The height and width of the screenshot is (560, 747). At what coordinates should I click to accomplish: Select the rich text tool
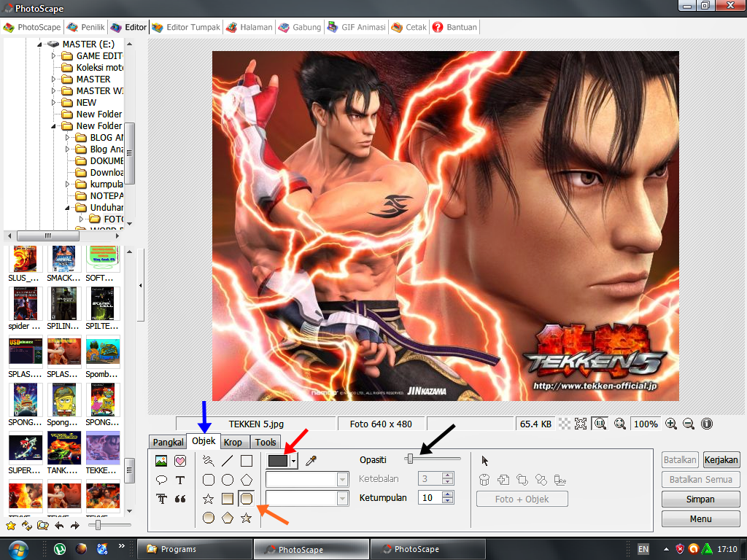pyautogui.click(x=161, y=499)
